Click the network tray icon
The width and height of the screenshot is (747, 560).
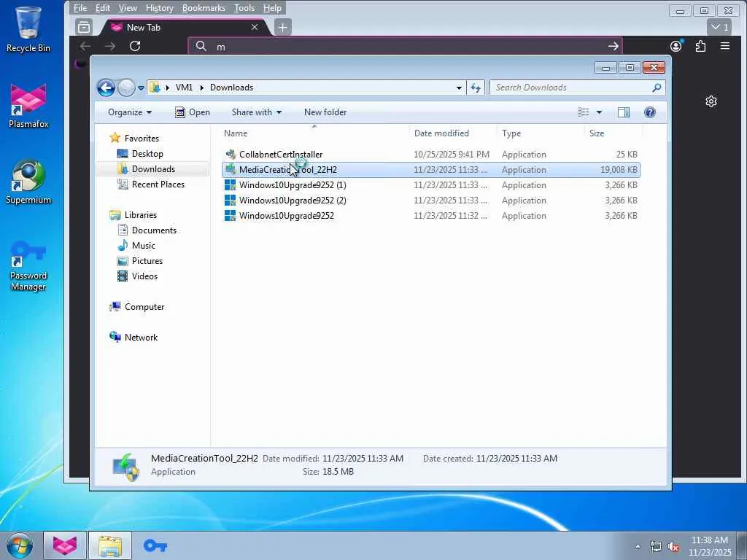(x=656, y=546)
